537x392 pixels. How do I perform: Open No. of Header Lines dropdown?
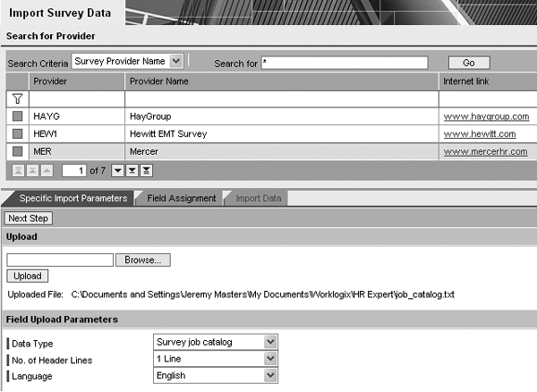point(270,359)
